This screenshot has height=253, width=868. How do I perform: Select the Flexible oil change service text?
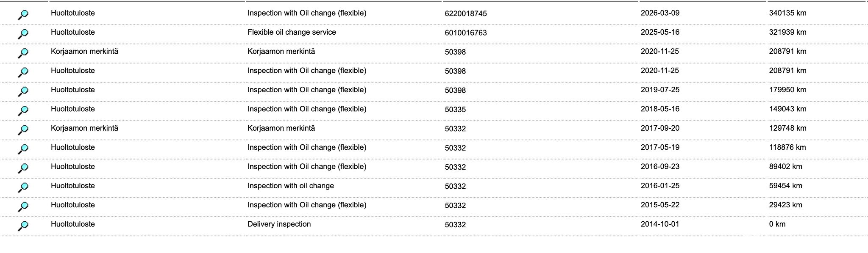292,32
